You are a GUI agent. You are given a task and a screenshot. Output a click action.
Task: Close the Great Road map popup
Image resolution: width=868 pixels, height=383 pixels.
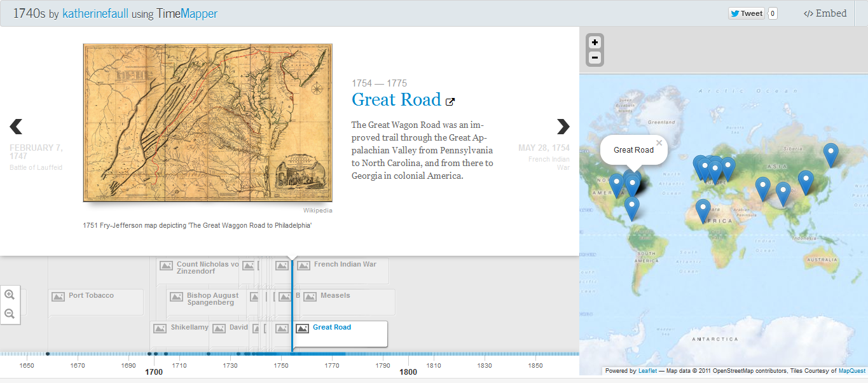pyautogui.click(x=659, y=143)
